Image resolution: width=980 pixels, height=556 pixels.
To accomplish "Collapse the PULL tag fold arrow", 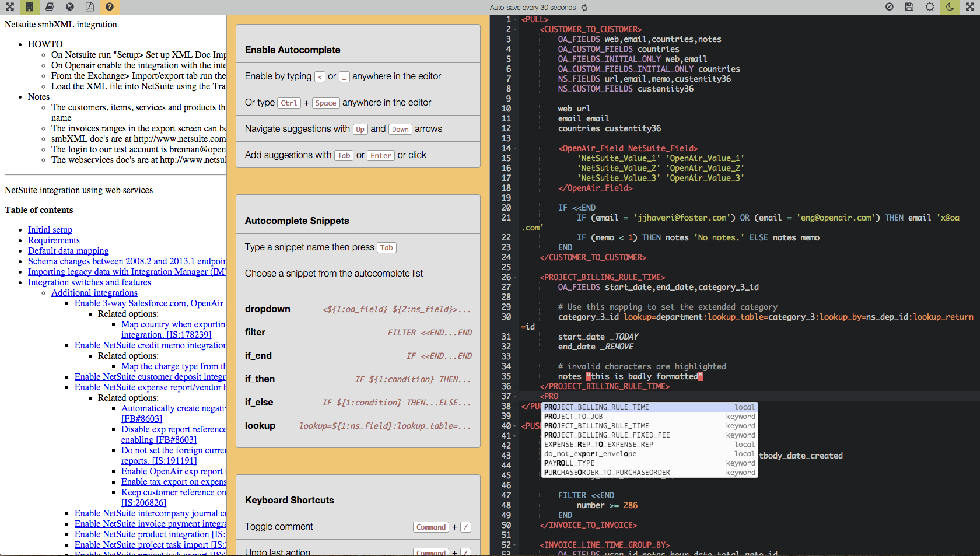I will [515, 20].
